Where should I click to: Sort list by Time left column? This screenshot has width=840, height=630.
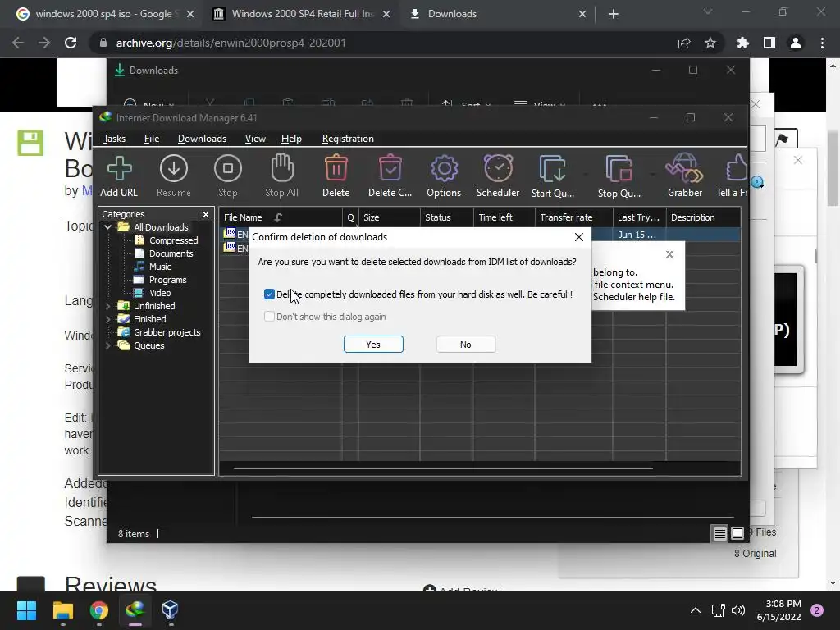coord(504,217)
